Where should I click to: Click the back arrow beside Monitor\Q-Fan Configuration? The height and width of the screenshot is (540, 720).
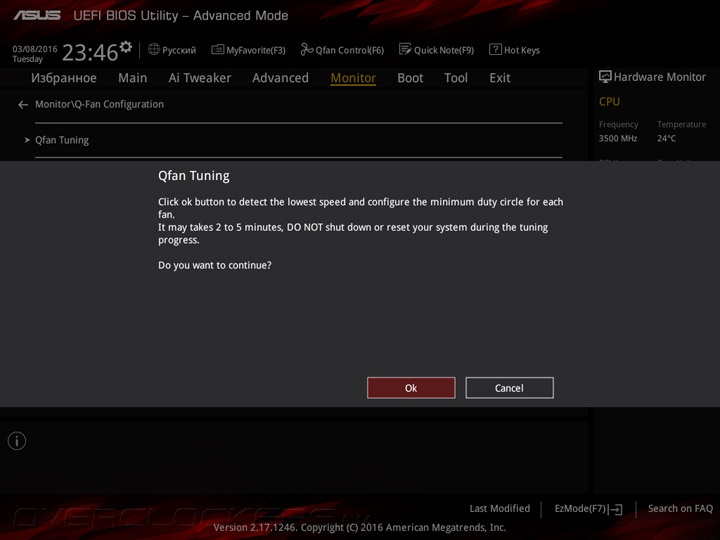click(x=22, y=105)
